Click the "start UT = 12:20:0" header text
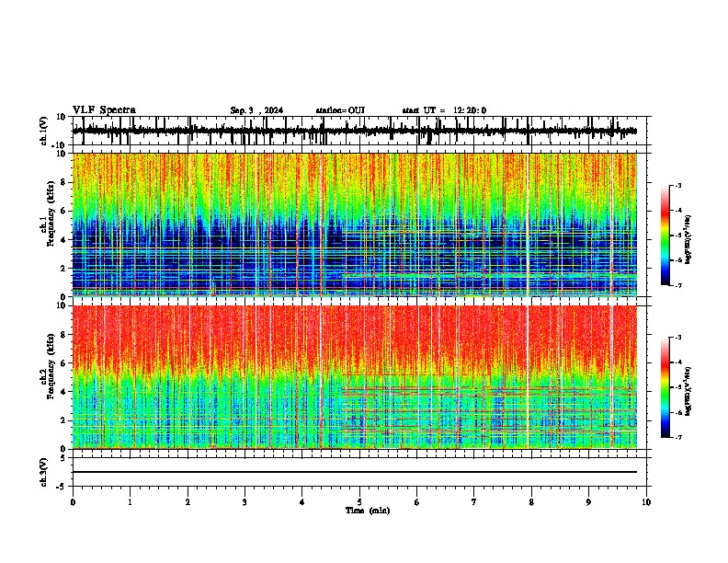728x563 pixels. 444,110
